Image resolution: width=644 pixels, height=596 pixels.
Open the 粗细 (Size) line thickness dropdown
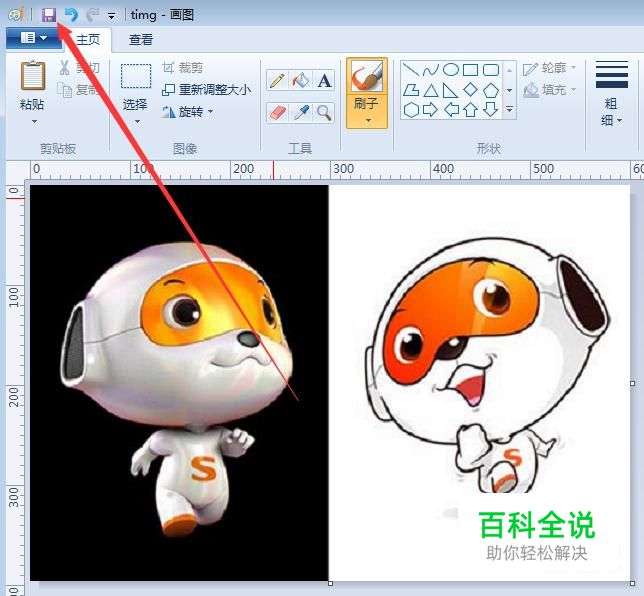(x=612, y=94)
